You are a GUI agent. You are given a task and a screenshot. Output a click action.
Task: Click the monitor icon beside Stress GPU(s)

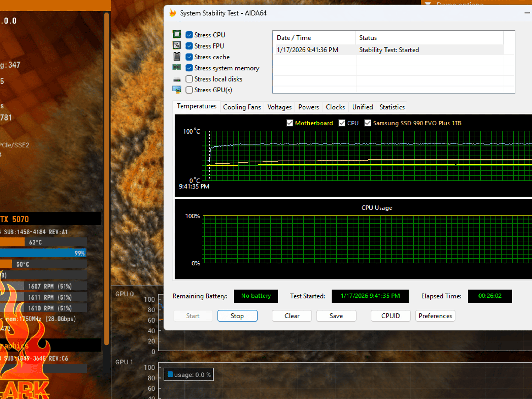pos(177,90)
